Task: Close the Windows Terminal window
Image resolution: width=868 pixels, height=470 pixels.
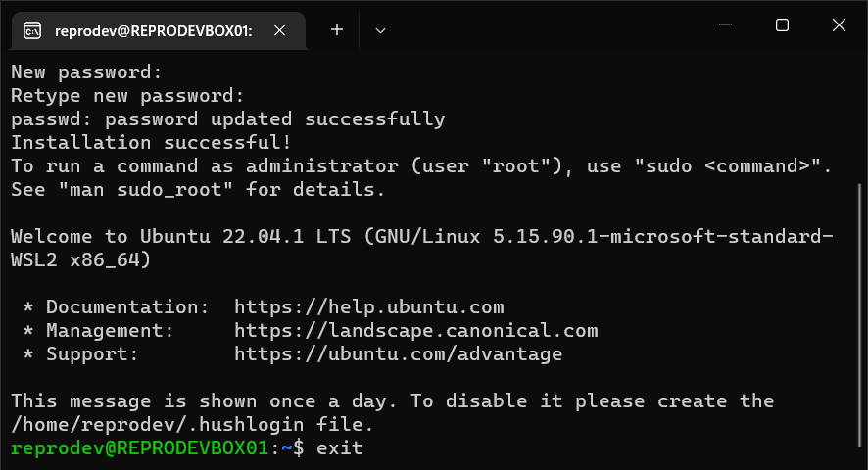Action: (839, 24)
